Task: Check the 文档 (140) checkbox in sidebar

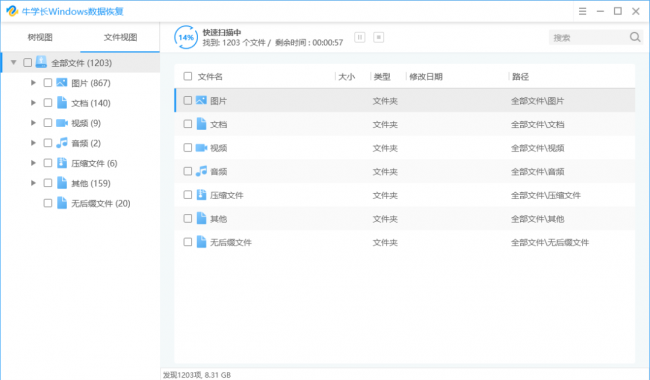Action: (x=48, y=102)
